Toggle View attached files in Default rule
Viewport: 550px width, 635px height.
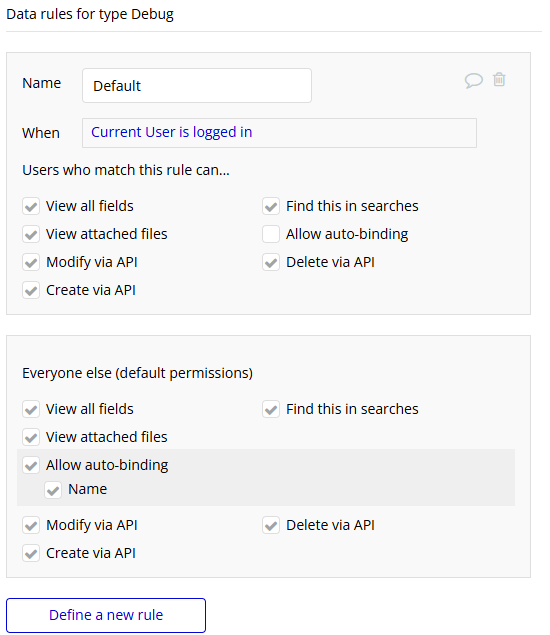(31, 234)
